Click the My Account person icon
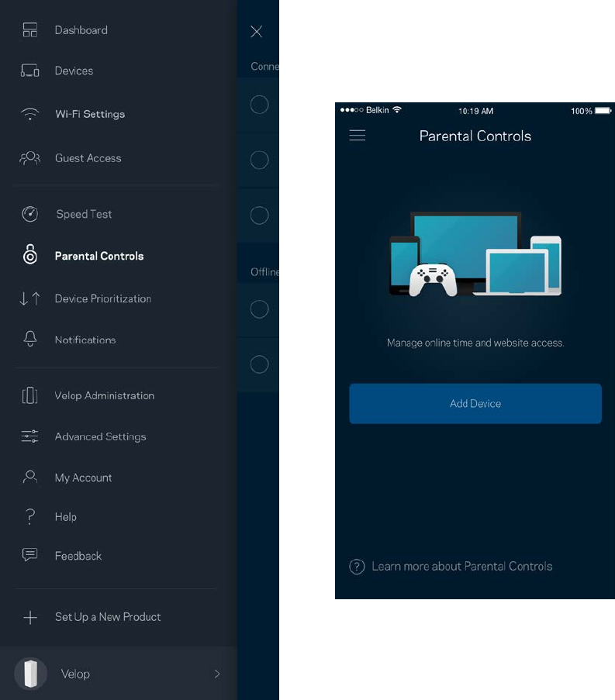 (x=30, y=477)
